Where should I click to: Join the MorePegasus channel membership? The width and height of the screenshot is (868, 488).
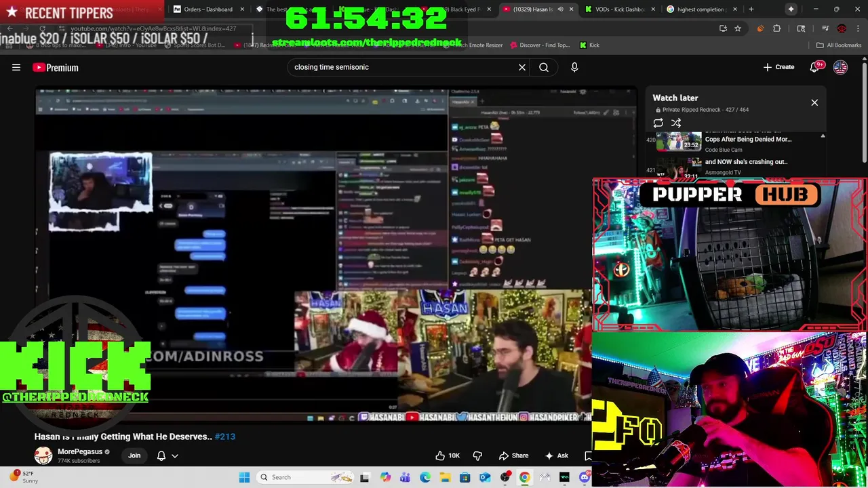point(134,455)
